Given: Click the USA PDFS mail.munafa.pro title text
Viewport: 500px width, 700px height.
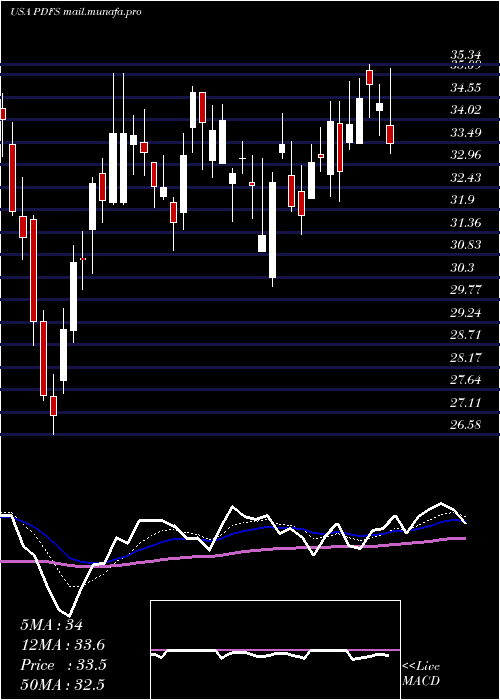Looking at the screenshot, I should [x=76, y=12].
